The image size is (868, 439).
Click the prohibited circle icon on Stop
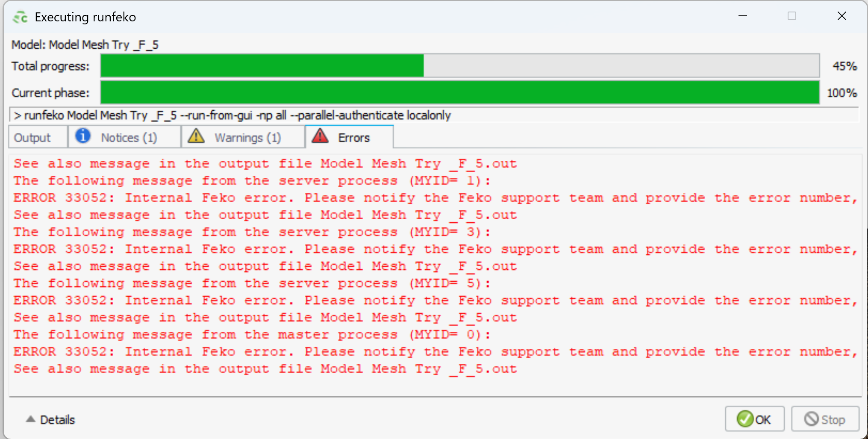coord(811,419)
